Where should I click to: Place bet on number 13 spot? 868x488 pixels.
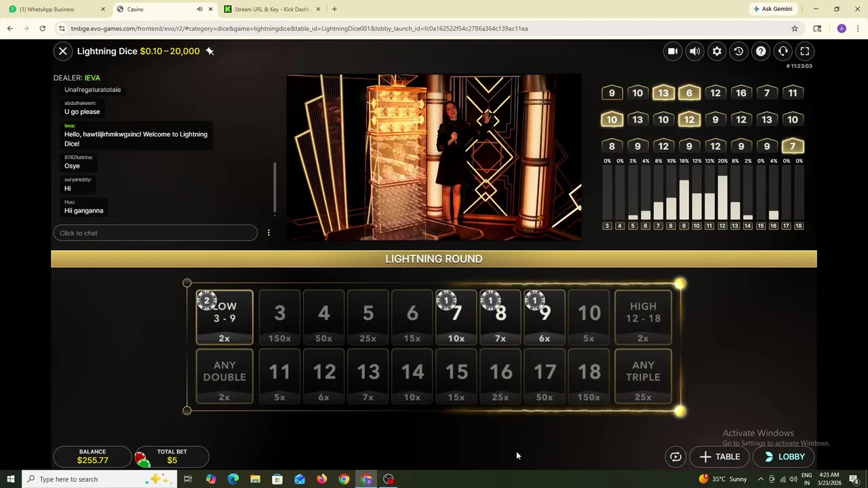click(368, 376)
